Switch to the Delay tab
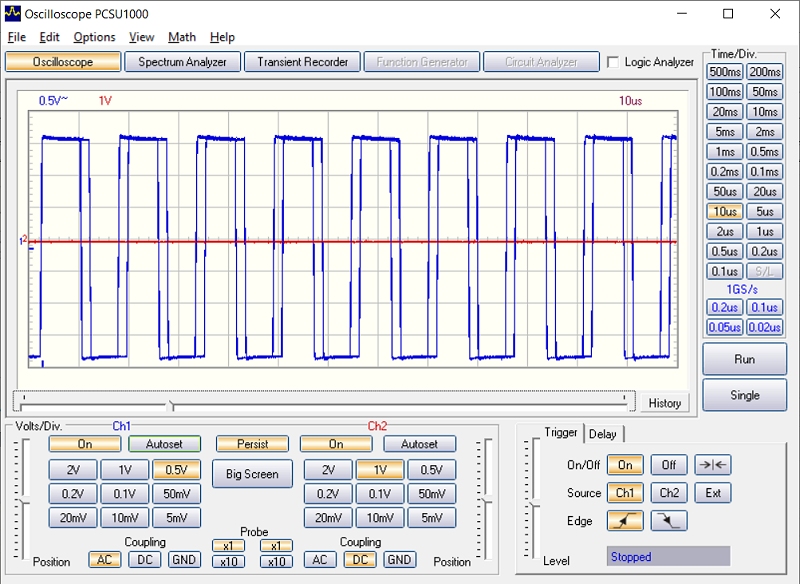 pyautogui.click(x=603, y=433)
